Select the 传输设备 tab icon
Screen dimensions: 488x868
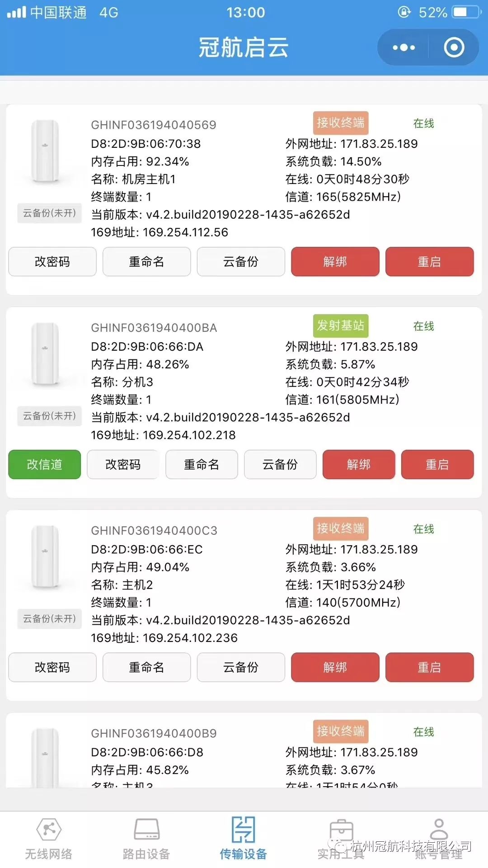(244, 830)
